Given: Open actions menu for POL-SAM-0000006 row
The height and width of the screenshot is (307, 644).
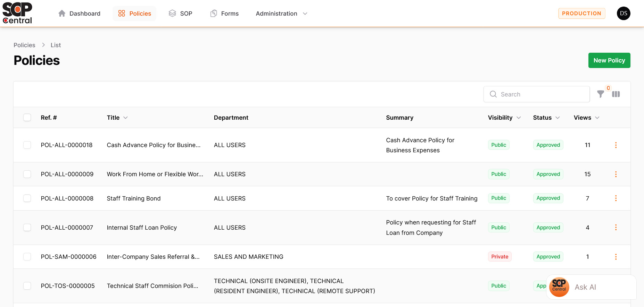Looking at the screenshot, I should click(616, 257).
